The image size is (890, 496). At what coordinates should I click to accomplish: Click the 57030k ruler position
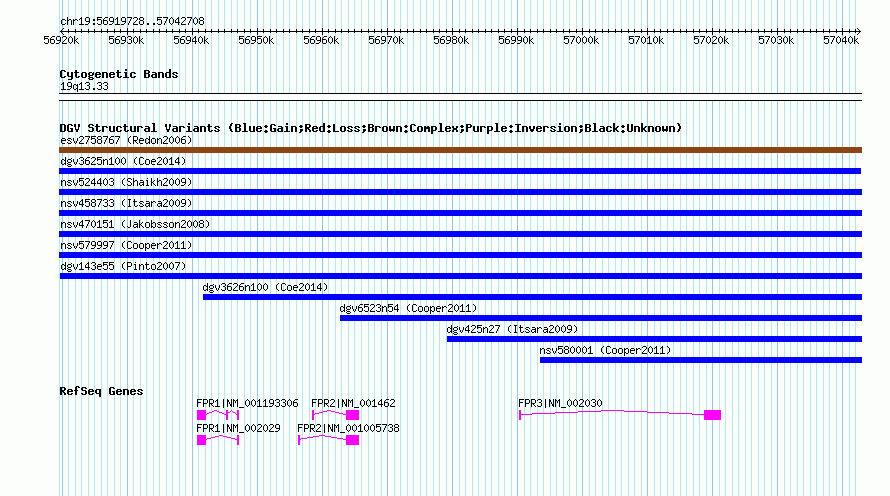pos(776,40)
